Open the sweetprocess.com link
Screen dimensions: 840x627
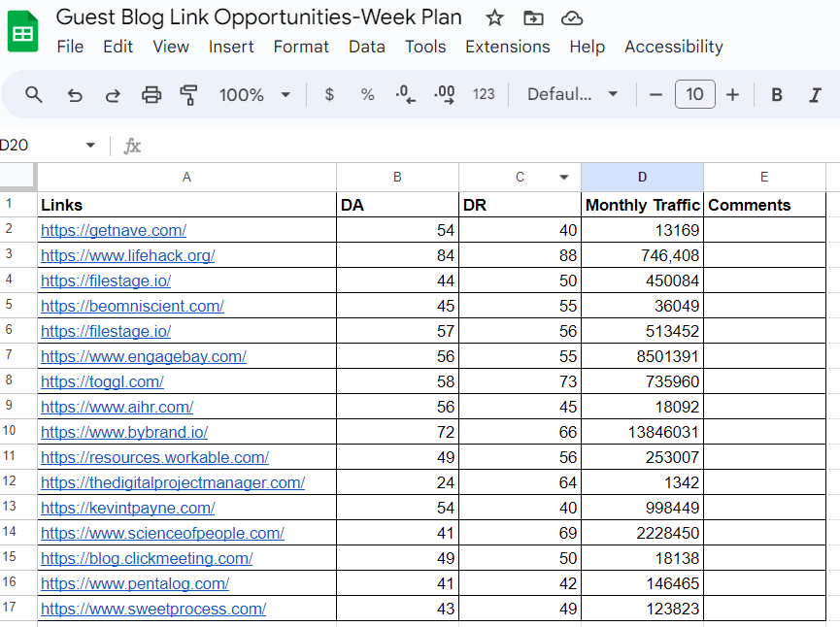tap(153, 609)
